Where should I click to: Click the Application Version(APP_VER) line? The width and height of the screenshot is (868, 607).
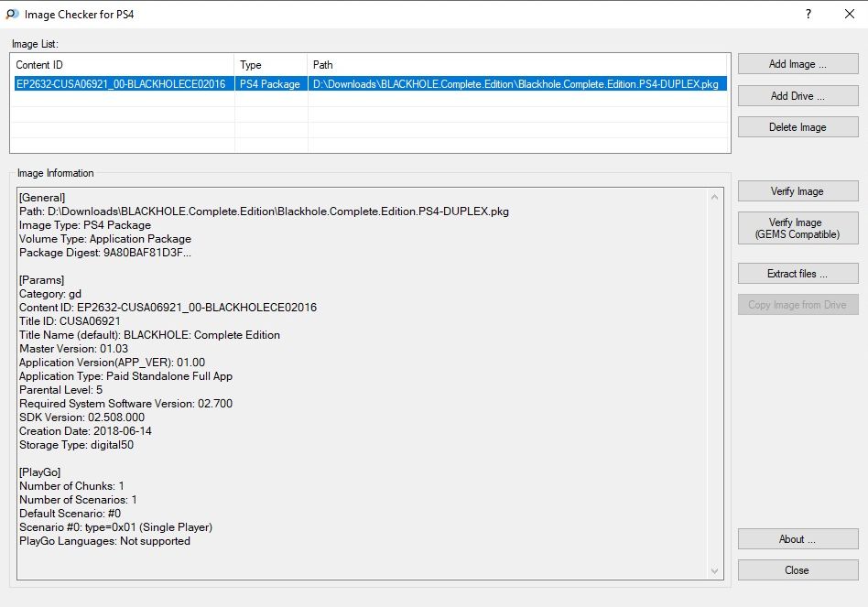(113, 363)
